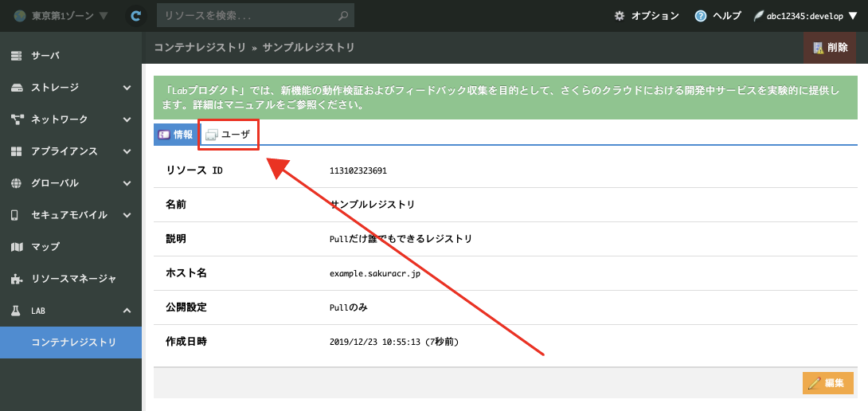Click the ストレージ disk icon
868x411 pixels.
[x=17, y=88]
